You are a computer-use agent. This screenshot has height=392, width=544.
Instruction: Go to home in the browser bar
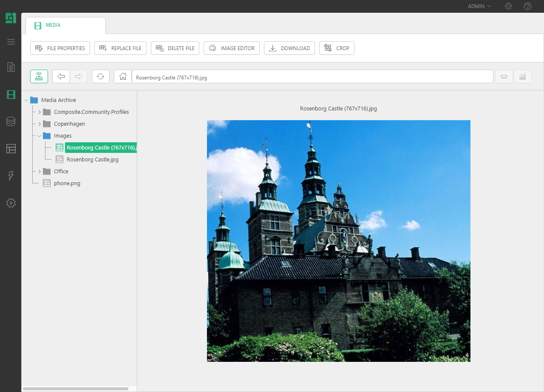click(123, 76)
